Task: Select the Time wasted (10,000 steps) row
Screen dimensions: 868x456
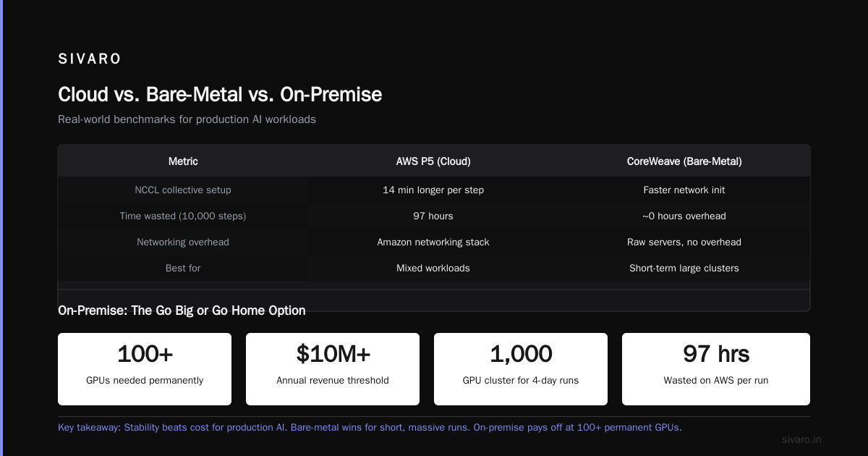Action: (434, 216)
